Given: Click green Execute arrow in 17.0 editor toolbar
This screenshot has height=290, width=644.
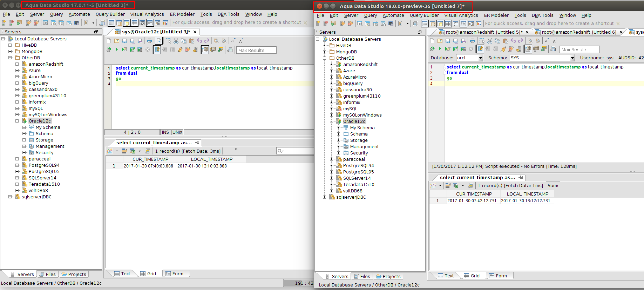Looking at the screenshot, I should point(117,50).
